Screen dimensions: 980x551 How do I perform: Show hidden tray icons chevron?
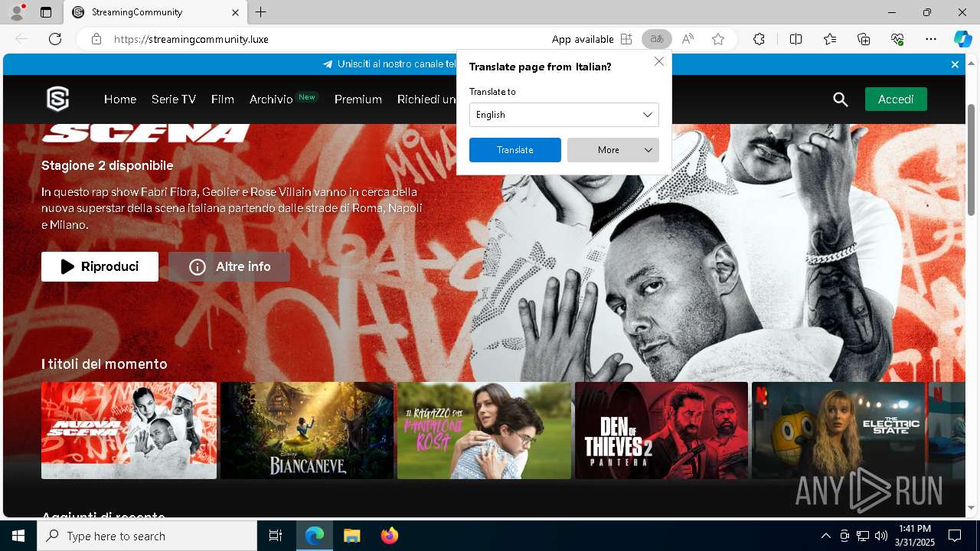[825, 536]
